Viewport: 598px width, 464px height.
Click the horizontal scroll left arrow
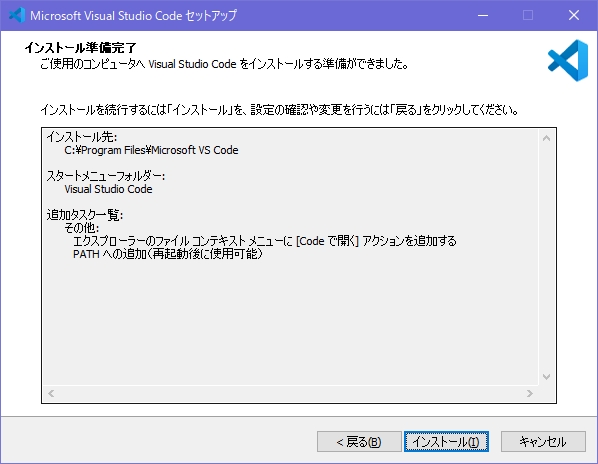click(x=51, y=393)
